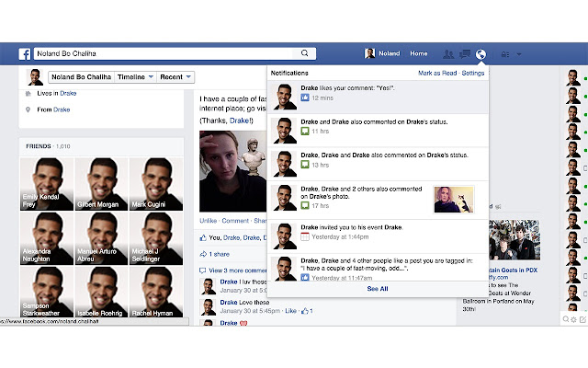
Task: Open the 'invited you to his event' notification
Action: pyautogui.click(x=378, y=236)
